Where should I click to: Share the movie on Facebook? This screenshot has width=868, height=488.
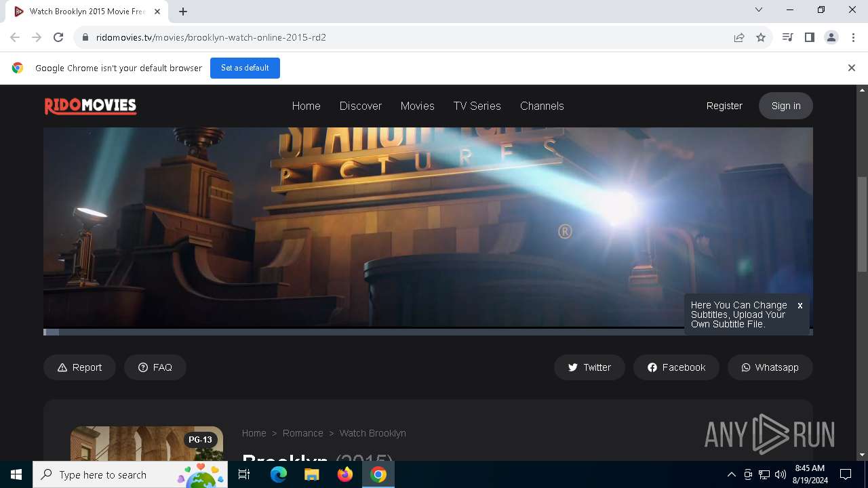tap(676, 367)
